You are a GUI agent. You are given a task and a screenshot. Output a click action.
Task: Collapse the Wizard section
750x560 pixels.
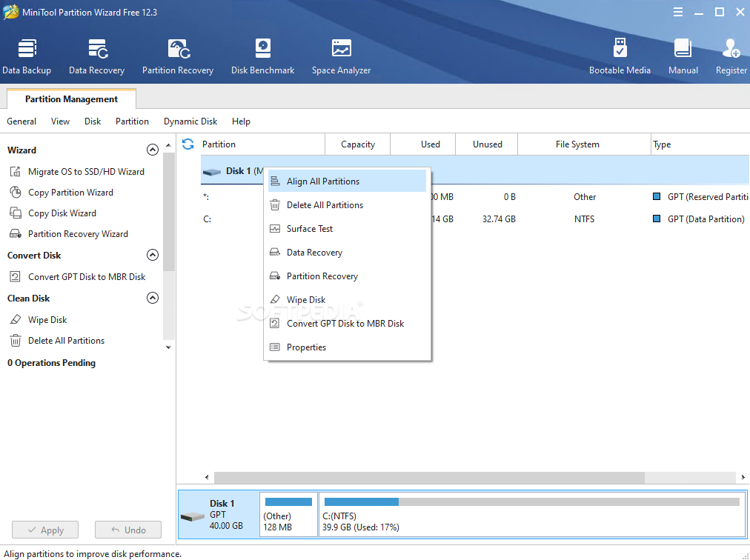(153, 150)
